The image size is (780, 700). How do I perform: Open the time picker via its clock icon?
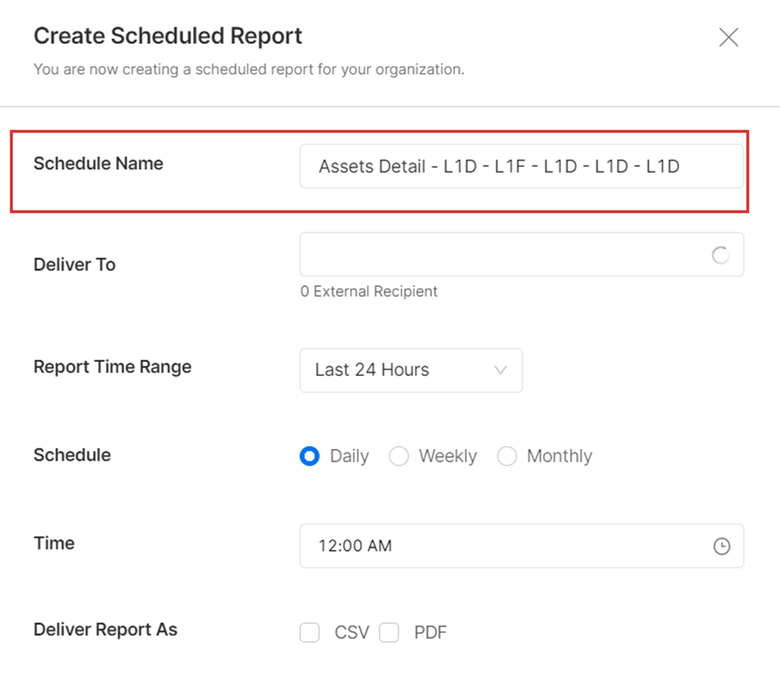(721, 546)
